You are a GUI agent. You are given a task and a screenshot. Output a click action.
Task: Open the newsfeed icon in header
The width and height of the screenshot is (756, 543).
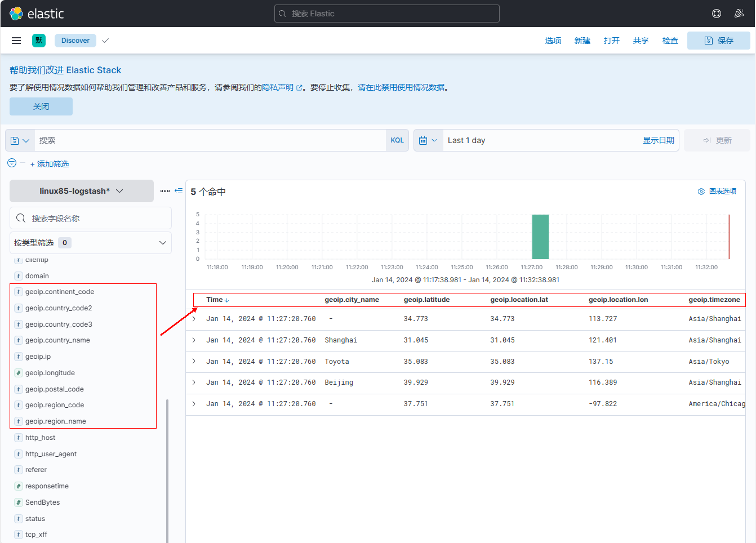point(739,14)
